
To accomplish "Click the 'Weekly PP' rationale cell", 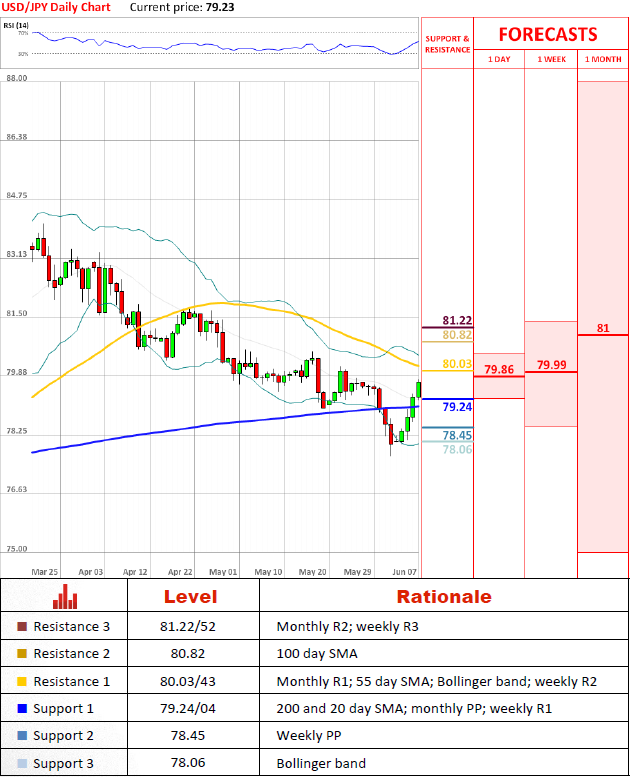I will 309,736.
